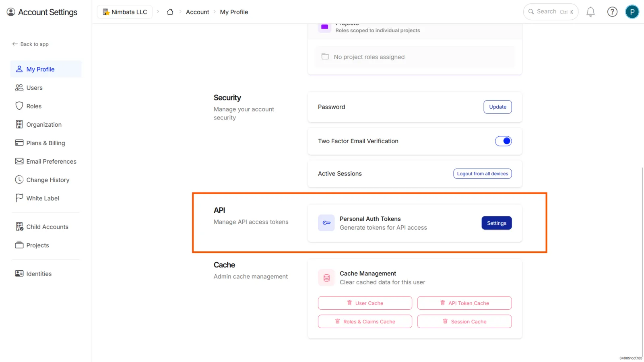Clear the Session Cache
644x362 pixels.
(464, 322)
